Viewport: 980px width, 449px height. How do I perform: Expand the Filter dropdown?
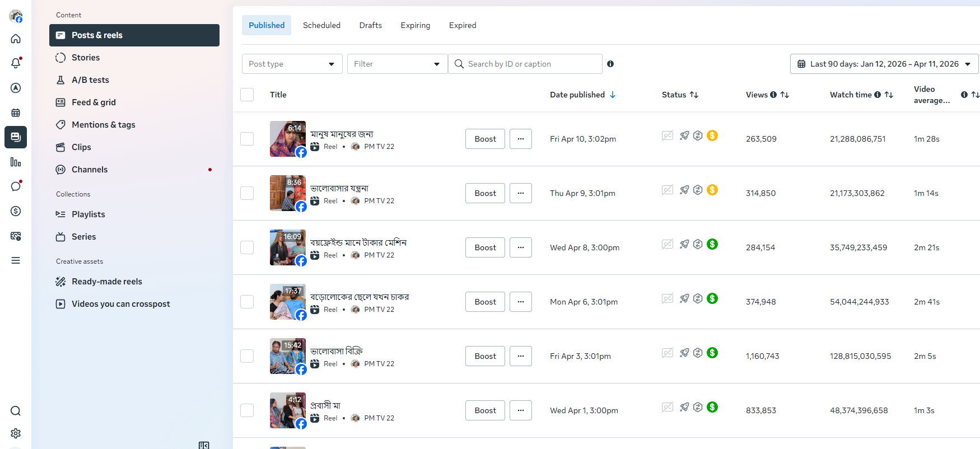click(x=397, y=64)
